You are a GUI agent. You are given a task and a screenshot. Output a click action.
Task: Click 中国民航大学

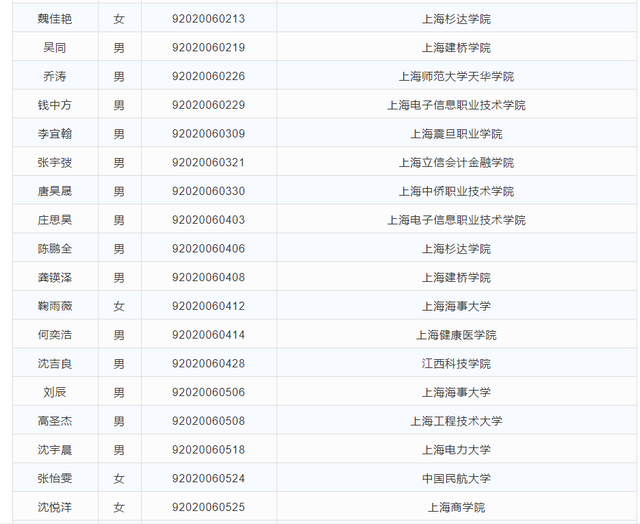coord(456,479)
